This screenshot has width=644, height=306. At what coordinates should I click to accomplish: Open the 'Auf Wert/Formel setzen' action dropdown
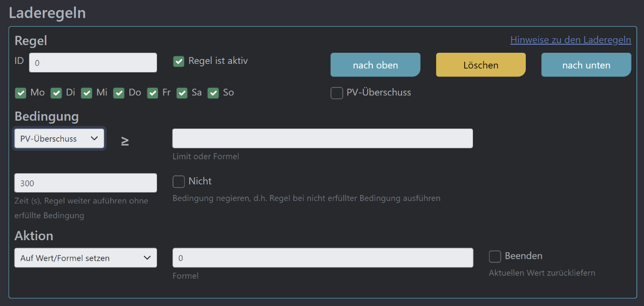(x=86, y=257)
